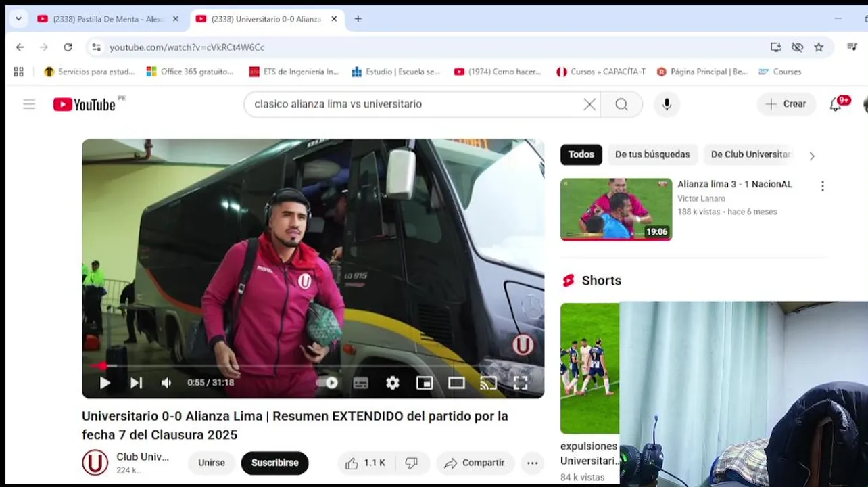The height and width of the screenshot is (487, 868).
Task: Open Alianza lima 3 - 1 NacionAL thumbnail
Action: [x=616, y=209]
